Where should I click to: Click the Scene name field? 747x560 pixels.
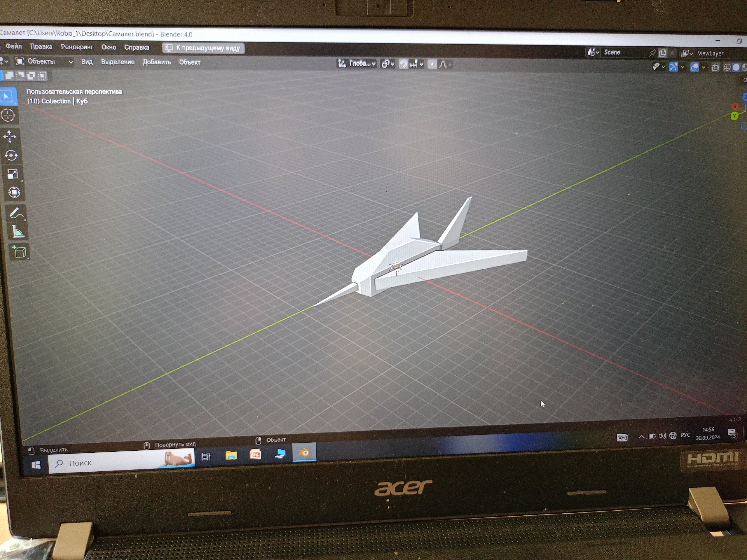pos(624,52)
